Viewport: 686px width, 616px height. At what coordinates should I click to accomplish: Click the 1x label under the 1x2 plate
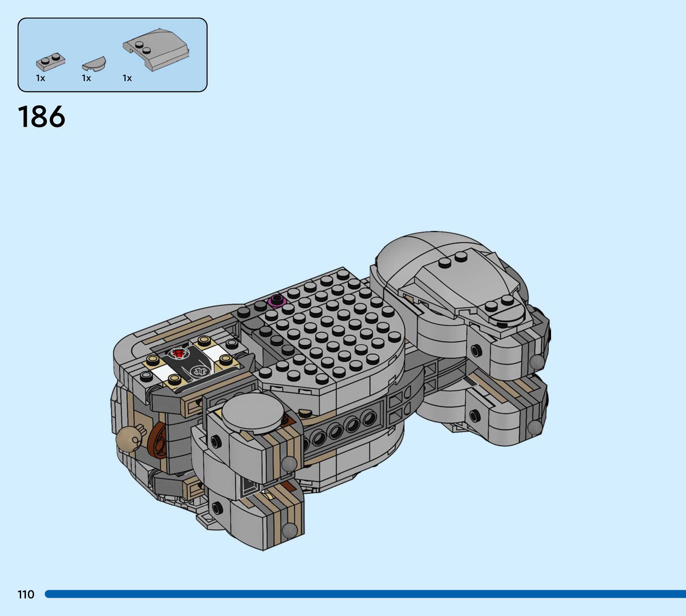(x=41, y=78)
